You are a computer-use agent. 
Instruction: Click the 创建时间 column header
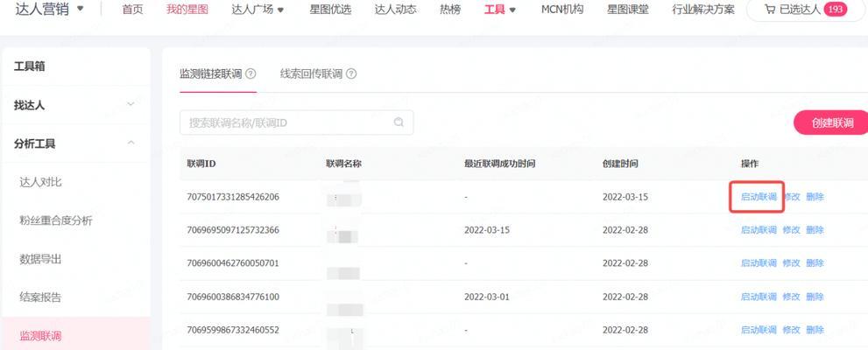(620, 164)
